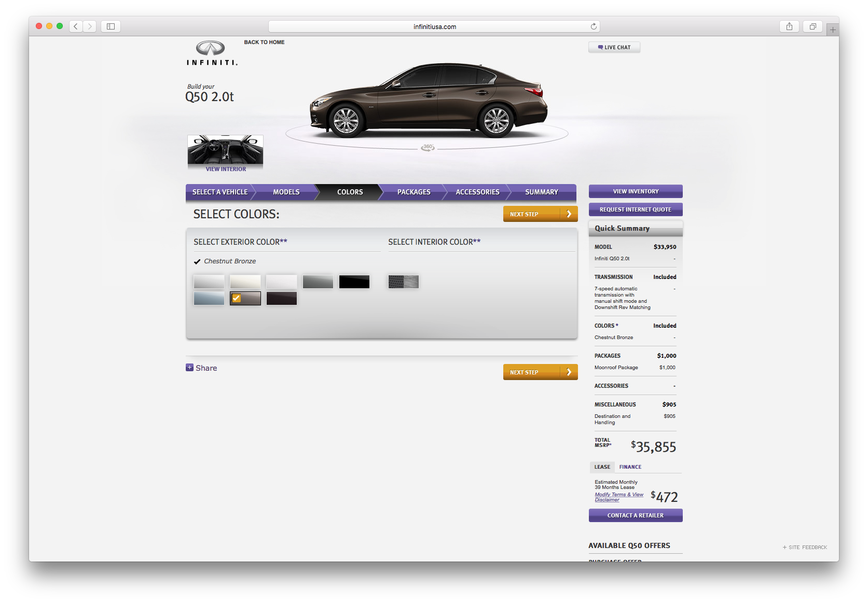Open the Accessories step
This screenshot has width=868, height=603.
[x=477, y=192]
